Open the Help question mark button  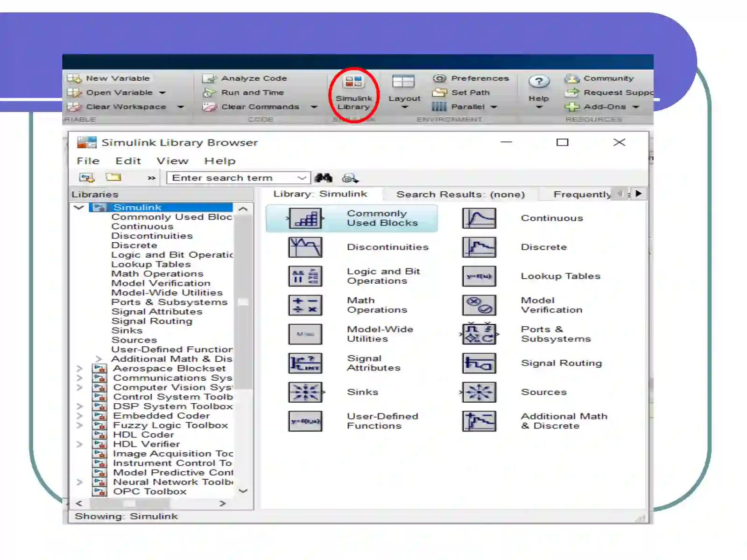(x=539, y=92)
